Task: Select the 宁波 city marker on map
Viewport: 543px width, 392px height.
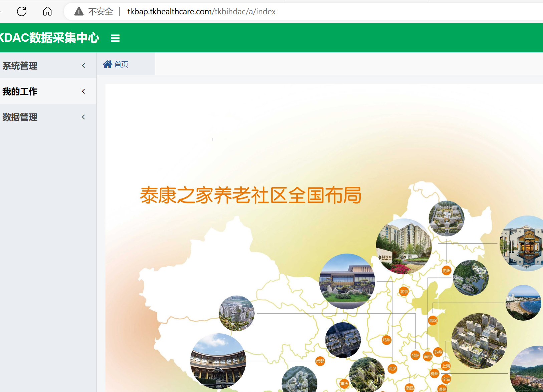Action: point(446,379)
